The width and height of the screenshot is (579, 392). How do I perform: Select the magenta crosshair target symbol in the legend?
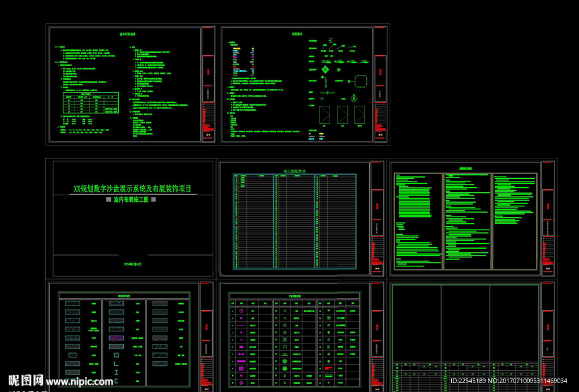click(x=241, y=311)
